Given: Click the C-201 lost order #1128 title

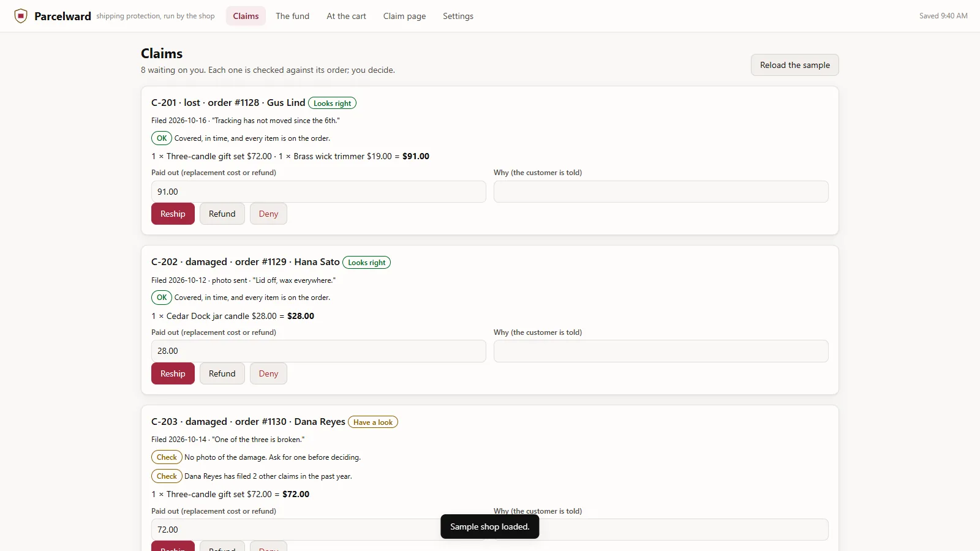Looking at the screenshot, I should 228,103.
